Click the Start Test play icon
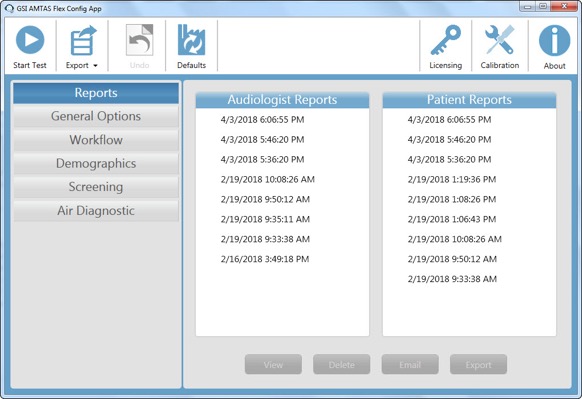 click(x=30, y=40)
